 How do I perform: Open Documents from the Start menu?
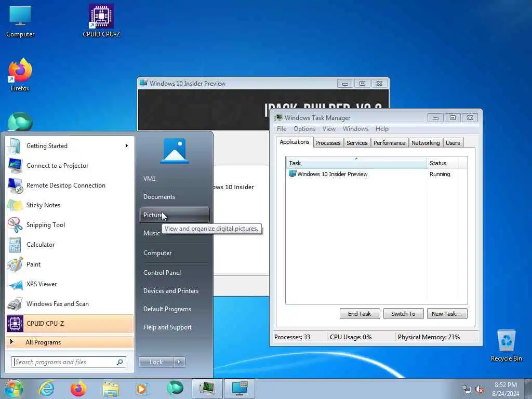175,197
